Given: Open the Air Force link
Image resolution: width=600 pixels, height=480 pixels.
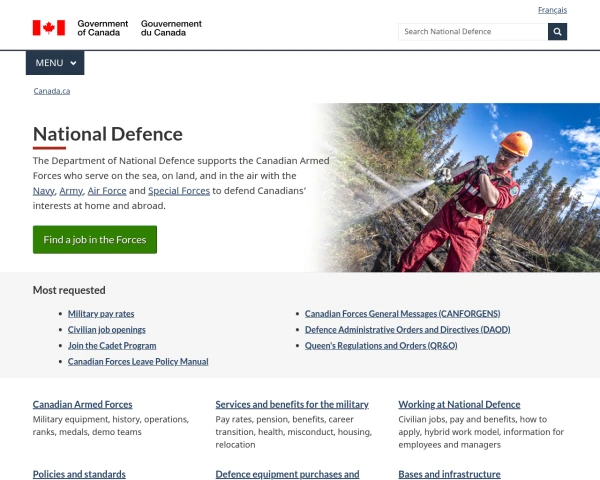Looking at the screenshot, I should [107, 191].
